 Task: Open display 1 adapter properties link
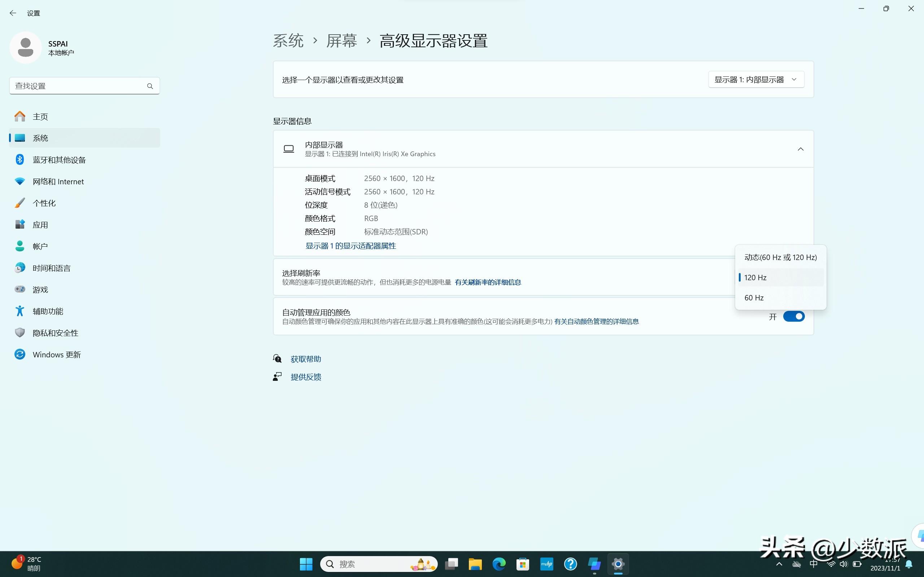tap(350, 246)
